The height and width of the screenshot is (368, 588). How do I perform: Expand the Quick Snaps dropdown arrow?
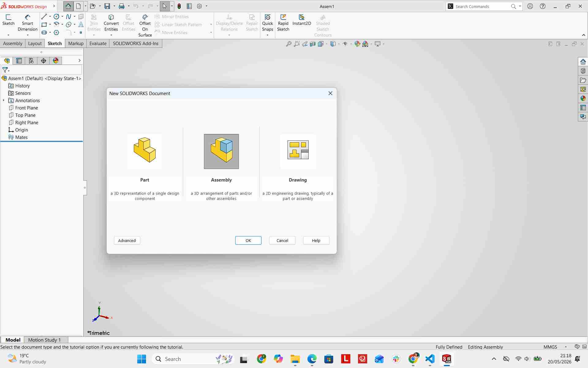[x=267, y=35]
